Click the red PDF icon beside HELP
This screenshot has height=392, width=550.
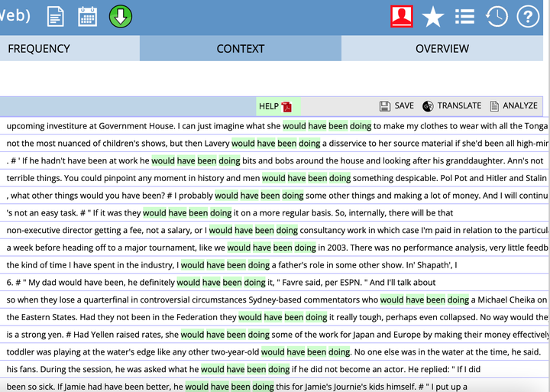tap(286, 107)
